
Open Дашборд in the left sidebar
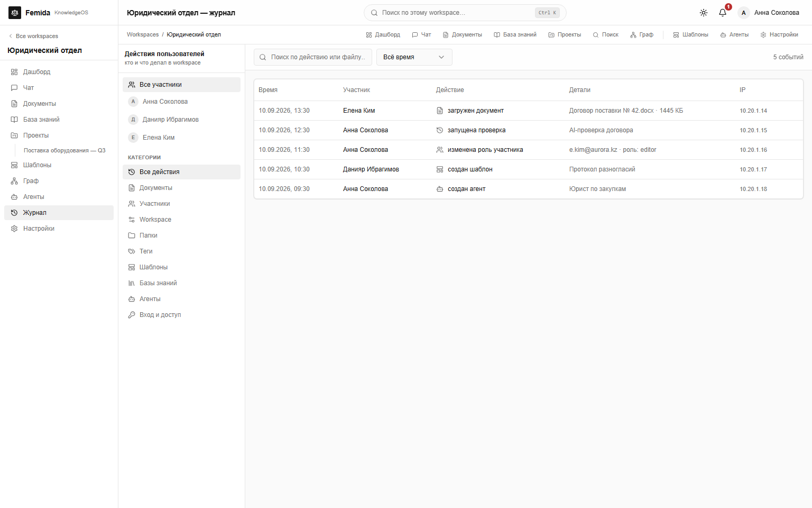59,72
